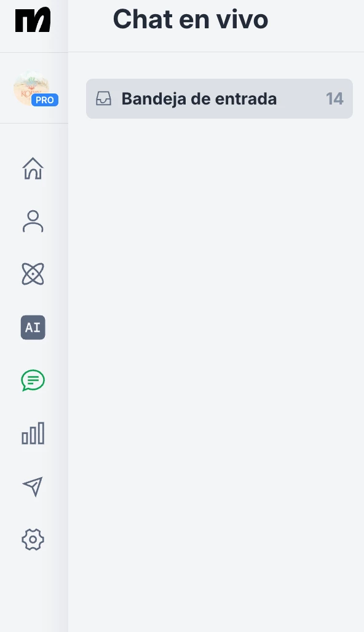Click the Chat en vivo heading
This screenshot has width=364, height=632.
pos(190,19)
